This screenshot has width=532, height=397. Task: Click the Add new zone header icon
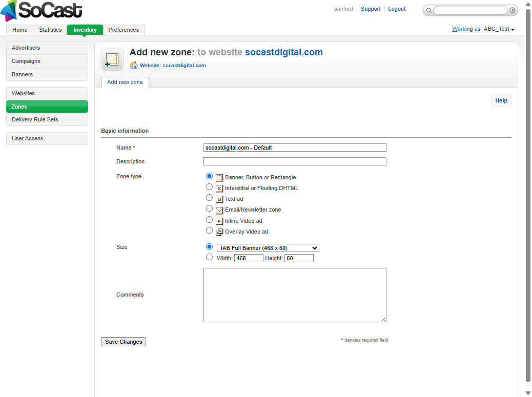click(112, 59)
